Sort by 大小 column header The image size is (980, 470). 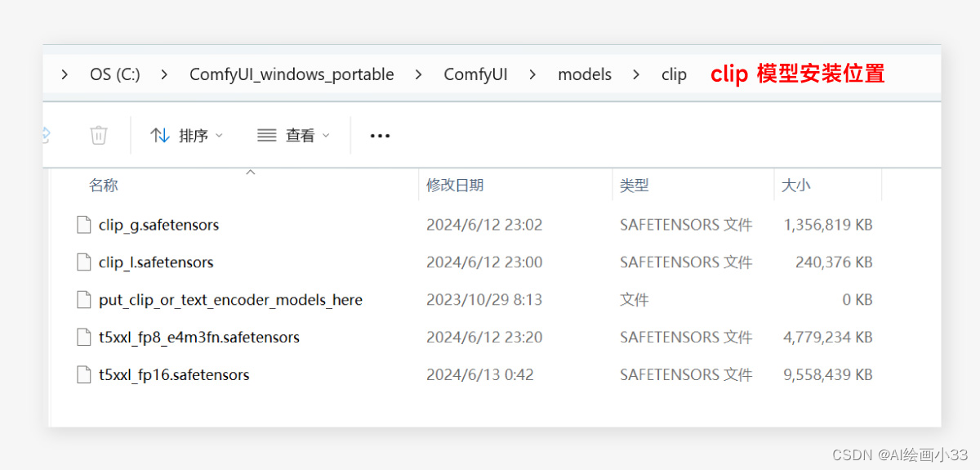click(796, 186)
